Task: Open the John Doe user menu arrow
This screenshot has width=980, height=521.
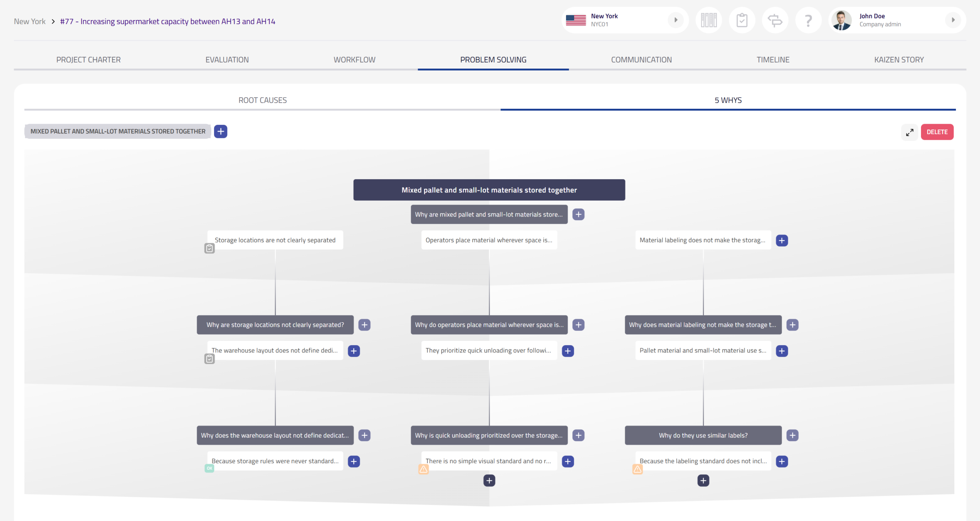Action: pyautogui.click(x=953, y=20)
